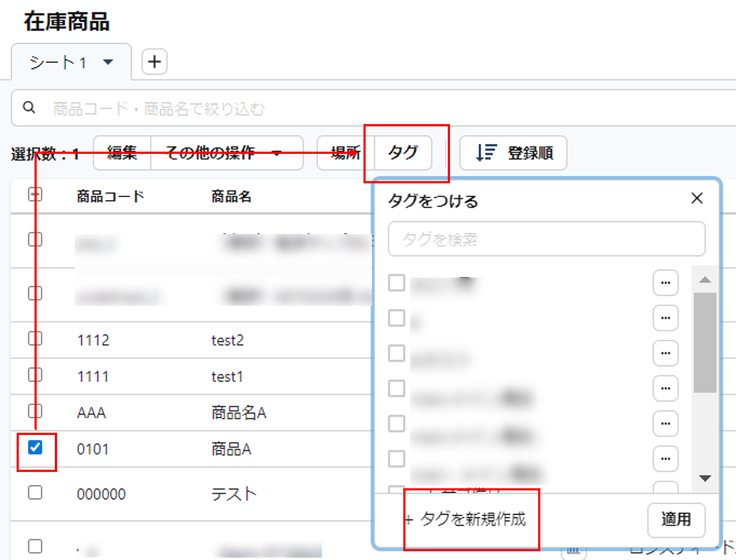This screenshot has width=736, height=560.
Task: Open the fourth tag's three-dot menu
Action: click(x=665, y=388)
